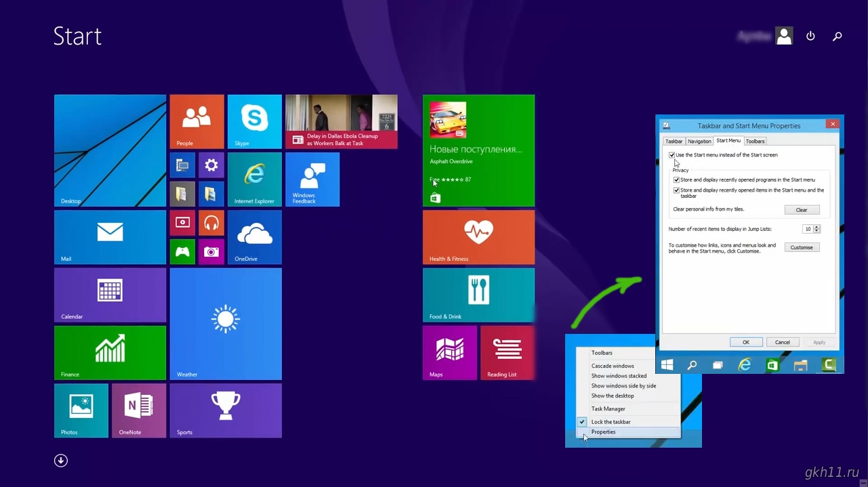Click the taskbar Windows Start button
The height and width of the screenshot is (487, 868).
coord(667,365)
